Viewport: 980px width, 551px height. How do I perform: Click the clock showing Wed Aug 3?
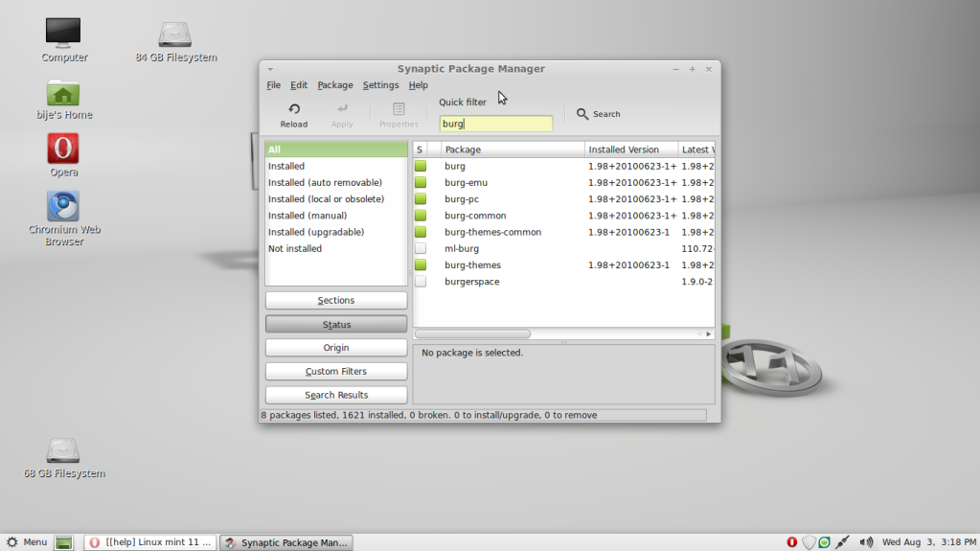click(x=929, y=542)
